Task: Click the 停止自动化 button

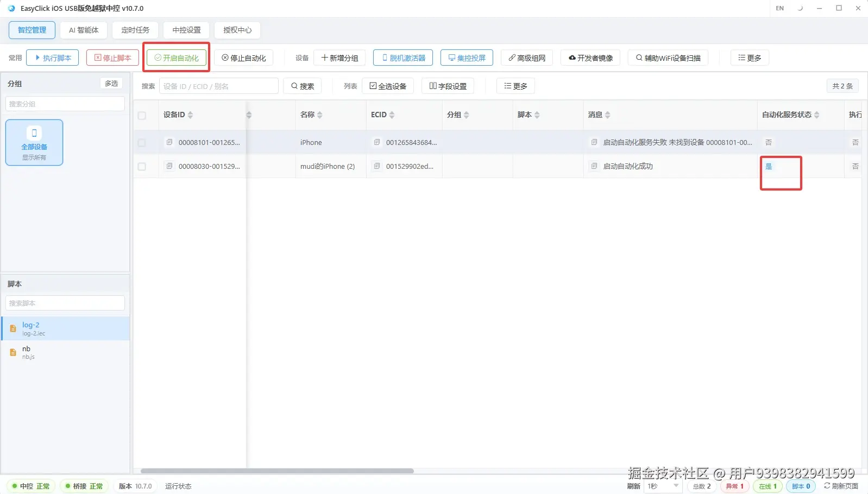Action: click(x=243, y=58)
